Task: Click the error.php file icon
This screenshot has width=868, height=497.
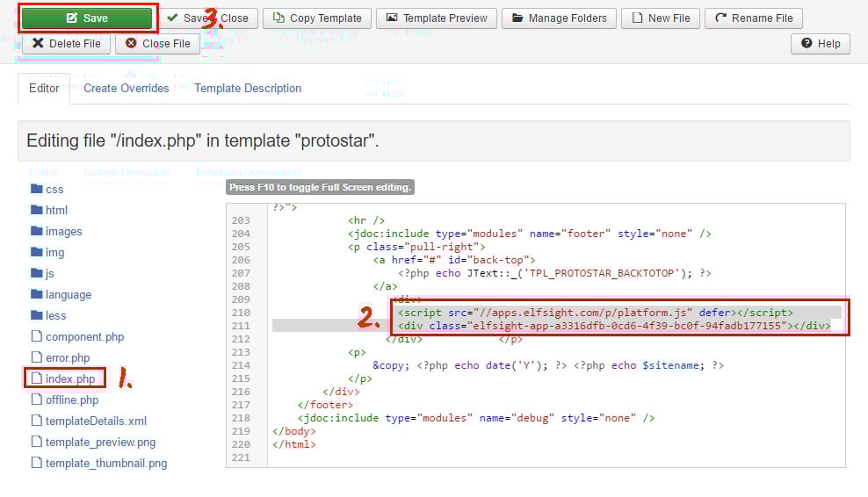Action: tap(37, 357)
